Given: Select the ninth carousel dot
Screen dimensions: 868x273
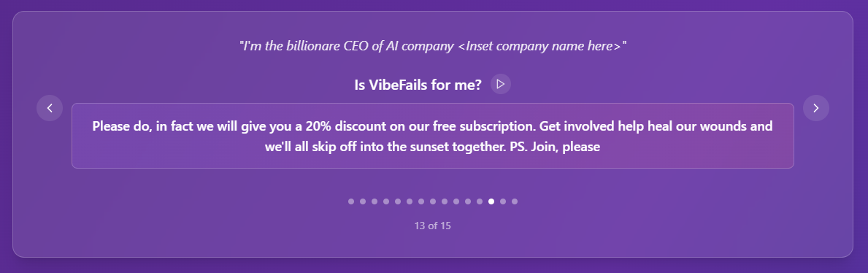Looking at the screenshot, I should coord(445,201).
